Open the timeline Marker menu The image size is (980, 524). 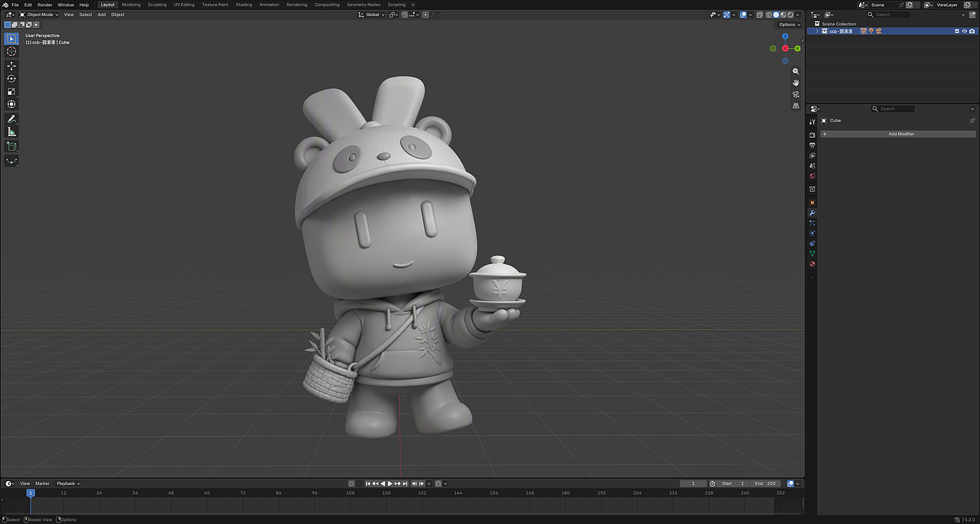click(x=42, y=483)
